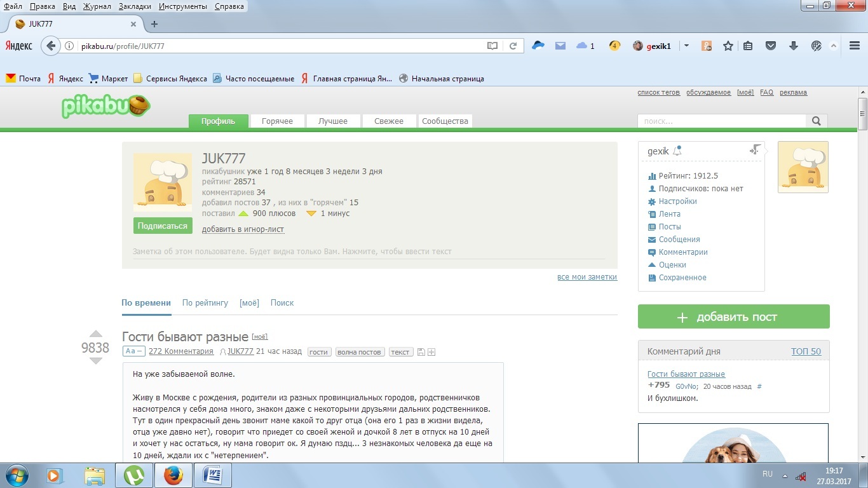The width and height of the screenshot is (868, 488).
Task: Expand post with the plus icon
Action: (431, 352)
